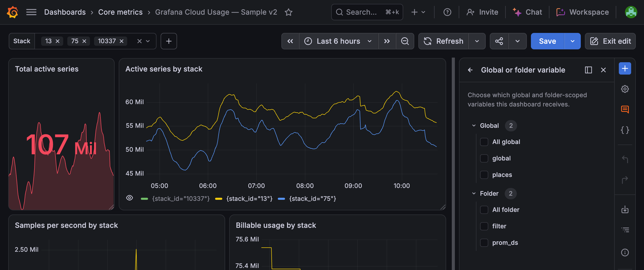Open the orange comments sidebar icon
The width and height of the screenshot is (644, 270).
pyautogui.click(x=625, y=110)
